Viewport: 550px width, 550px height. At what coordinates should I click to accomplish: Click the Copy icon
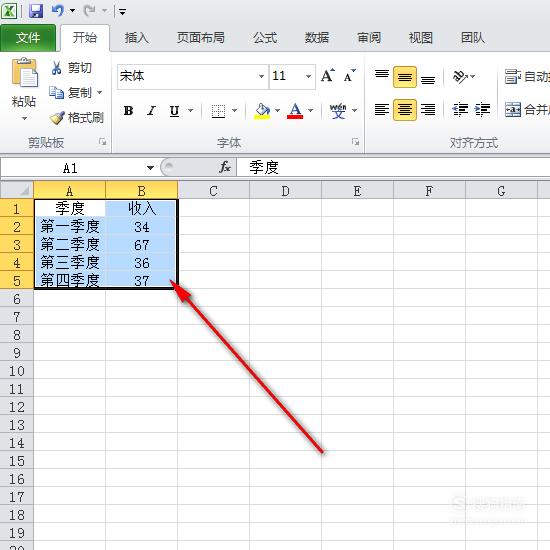pyautogui.click(x=56, y=93)
